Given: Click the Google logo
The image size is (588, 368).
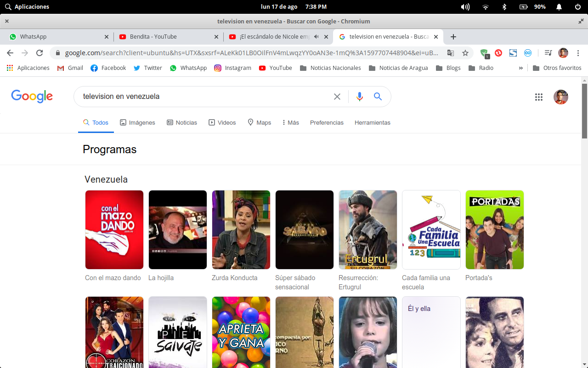Looking at the screenshot, I should click(32, 96).
